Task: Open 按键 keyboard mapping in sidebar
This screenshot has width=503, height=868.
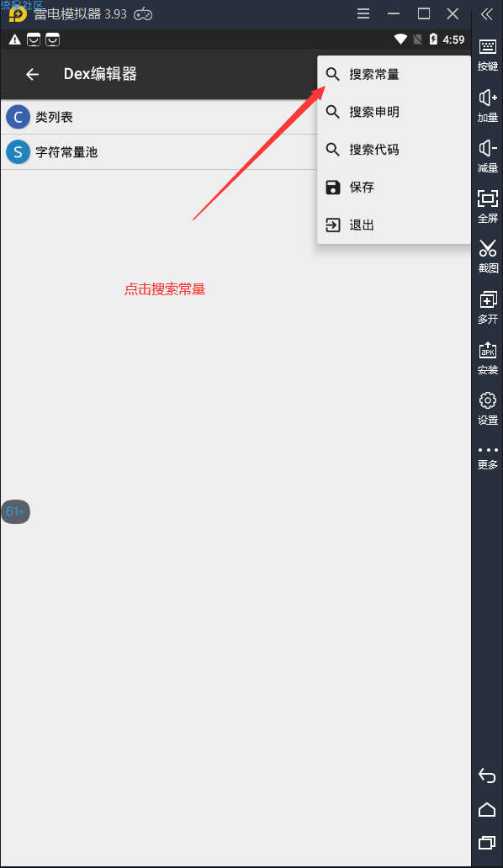Action: click(x=488, y=55)
